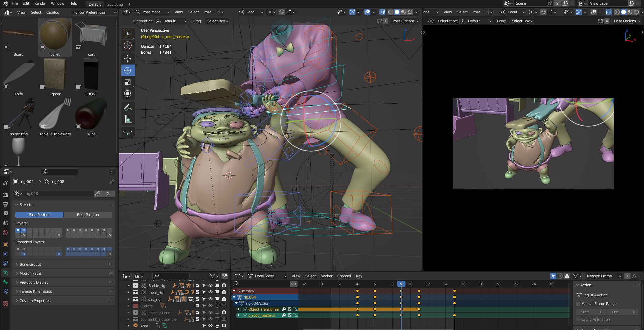Click the 3D Cursor tool
This screenshot has height=330, width=644.
(x=128, y=46)
